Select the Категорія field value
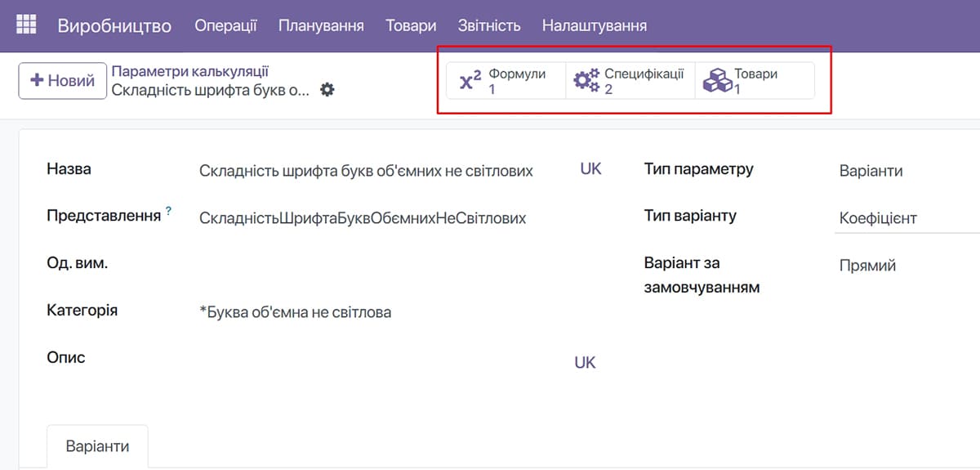This screenshot has height=470, width=980. (x=295, y=312)
